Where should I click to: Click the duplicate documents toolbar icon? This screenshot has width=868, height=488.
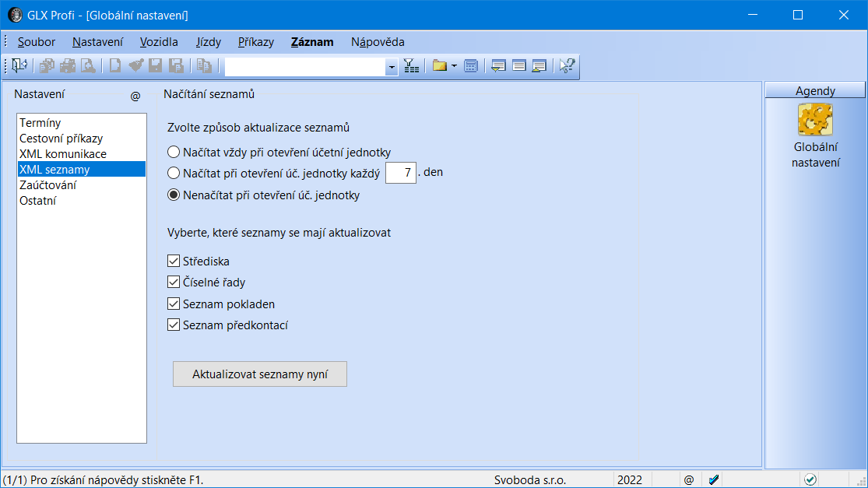pos(204,66)
